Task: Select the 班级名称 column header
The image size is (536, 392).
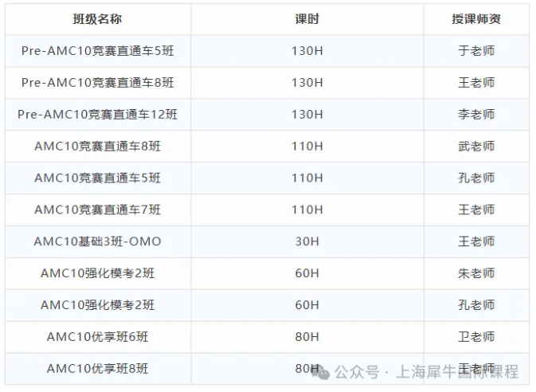Action: tap(97, 19)
